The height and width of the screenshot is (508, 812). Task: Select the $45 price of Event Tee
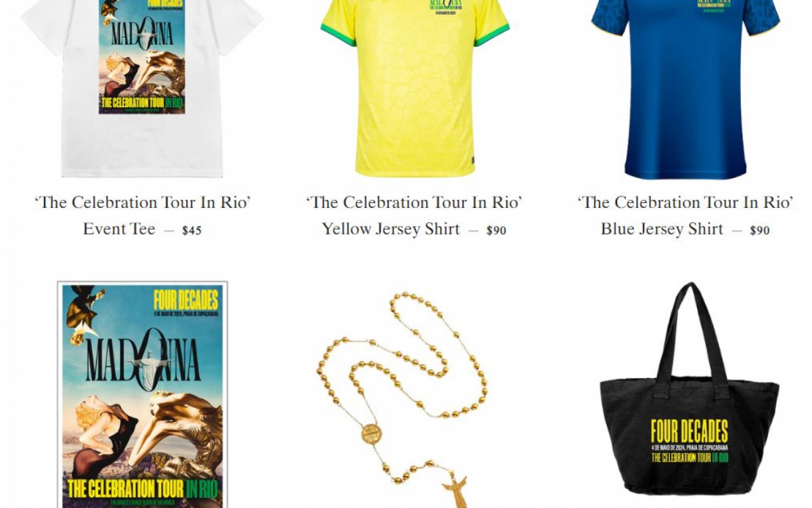tap(191, 230)
